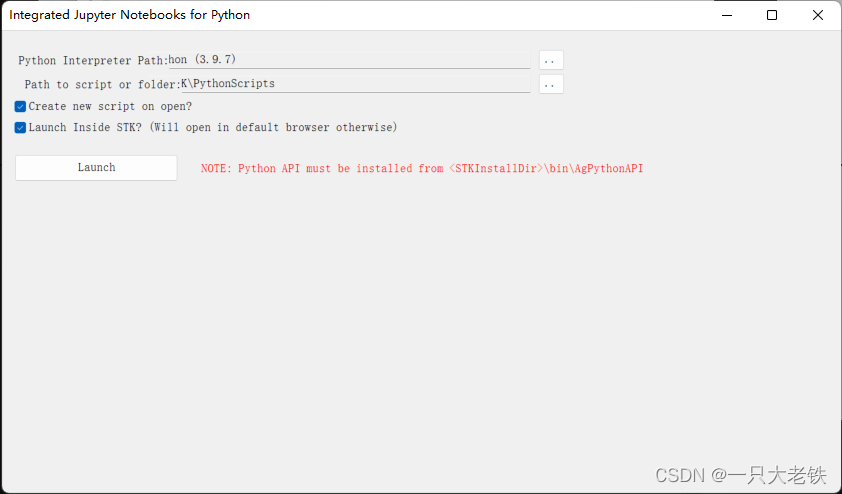Screen dimensions: 842x494
Task: Browse for the Python Interpreter Path
Action: pos(551,60)
